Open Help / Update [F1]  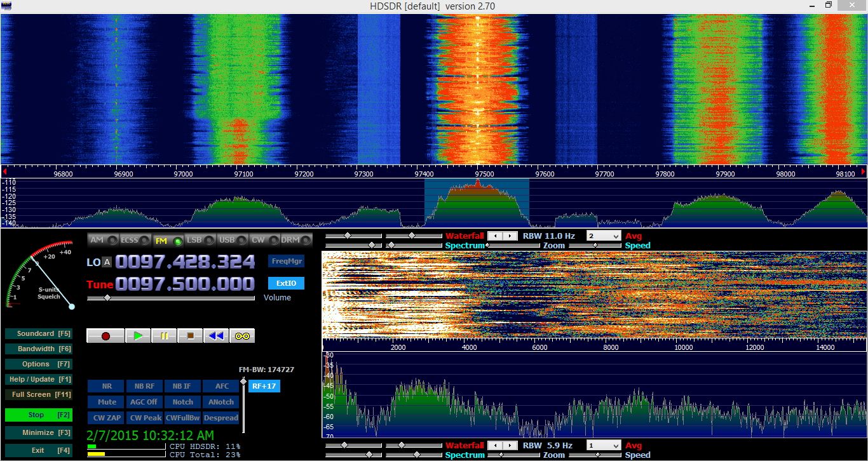click(x=38, y=379)
